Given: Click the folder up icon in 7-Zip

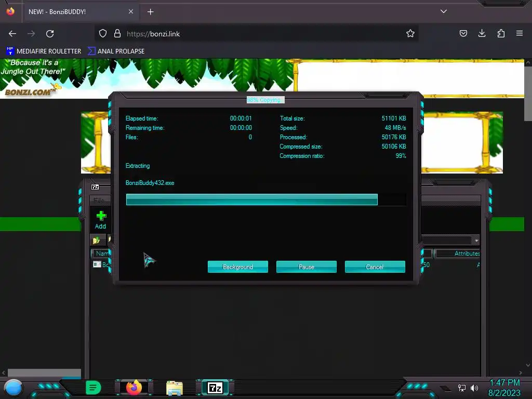Looking at the screenshot, I should (x=96, y=240).
